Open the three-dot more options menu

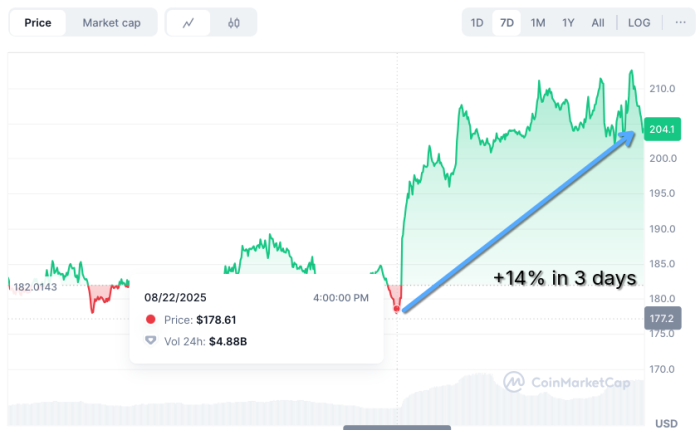pos(681,22)
